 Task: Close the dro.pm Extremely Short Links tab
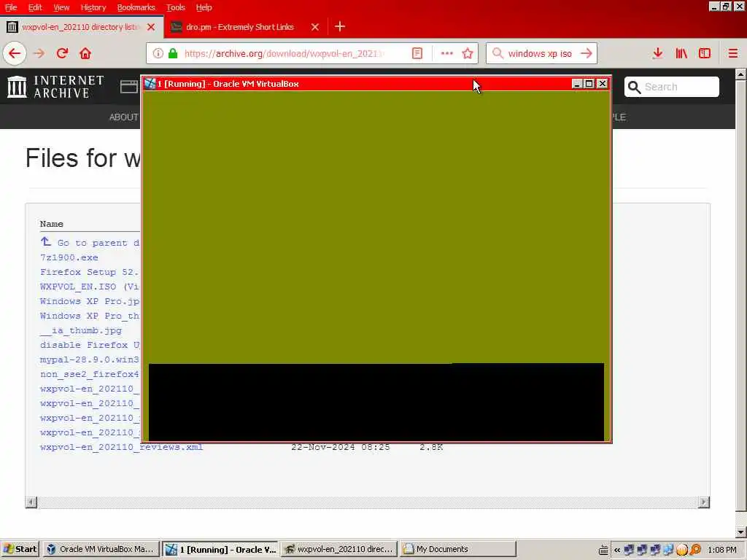coord(315,27)
